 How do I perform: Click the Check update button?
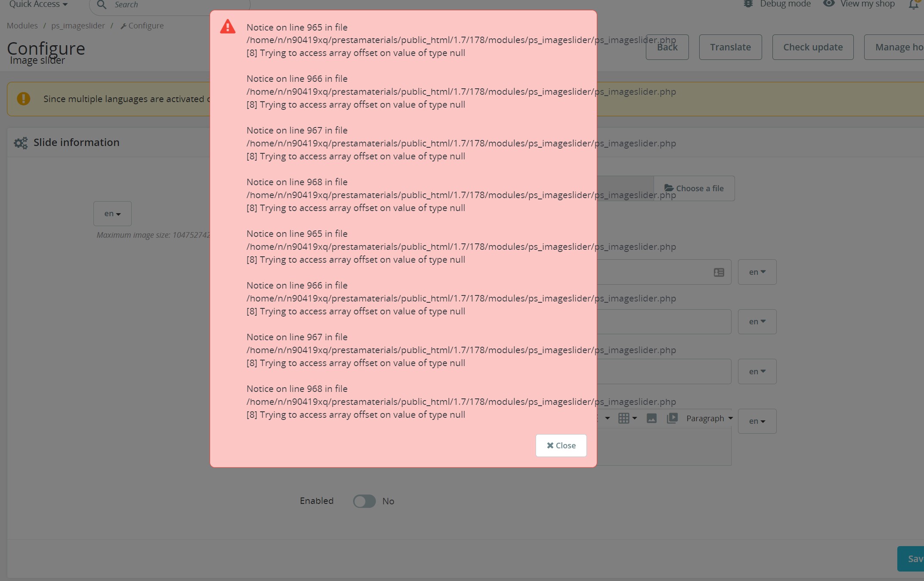(x=812, y=47)
